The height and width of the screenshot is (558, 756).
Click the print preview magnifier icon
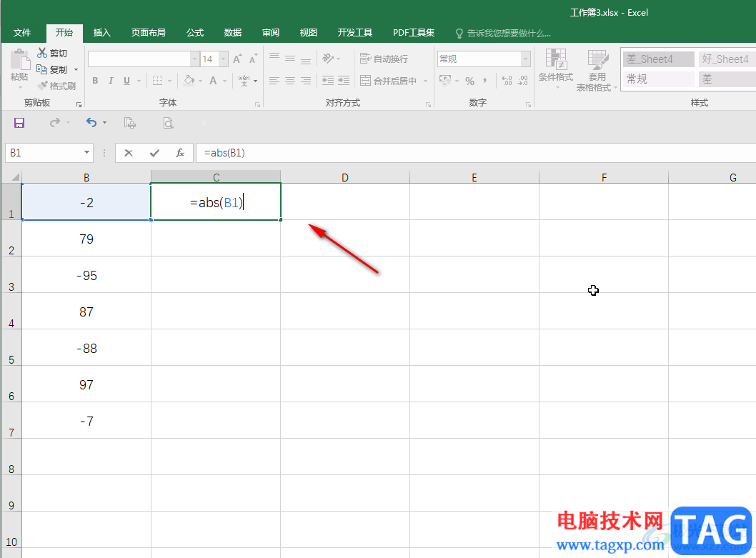168,123
